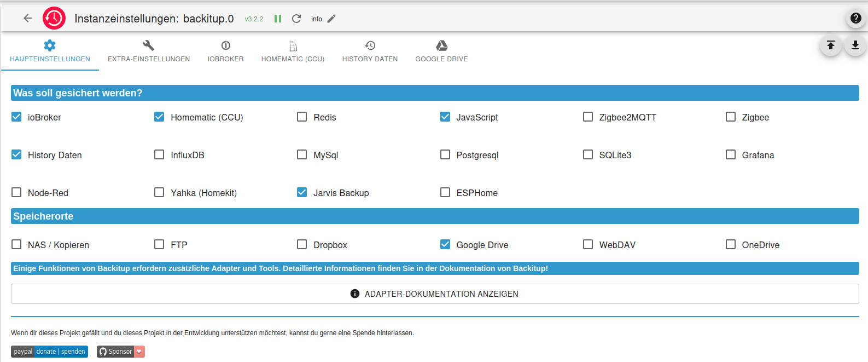The image size is (868, 362).
Task: Enable the ESPHome checkbox
Action: pos(445,192)
